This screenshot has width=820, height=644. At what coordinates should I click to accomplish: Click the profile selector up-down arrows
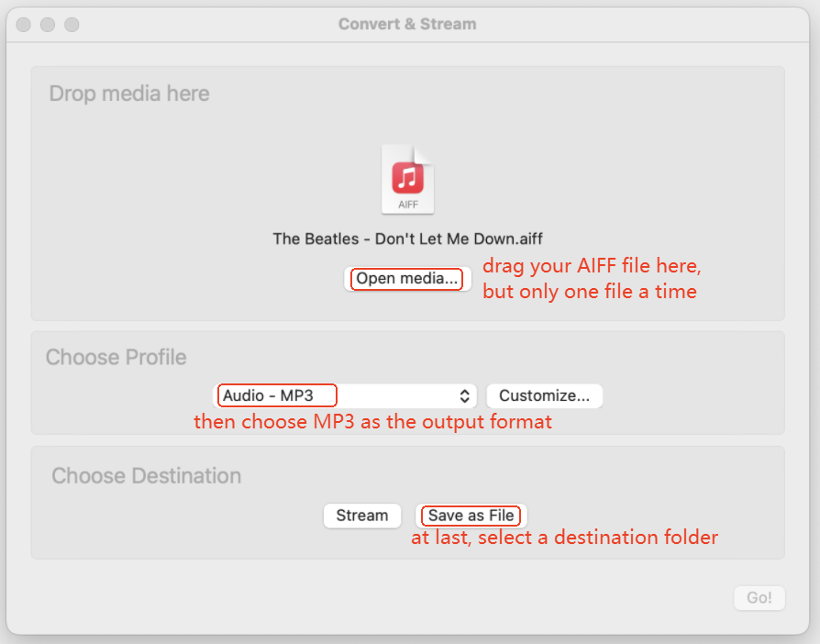coord(465,396)
